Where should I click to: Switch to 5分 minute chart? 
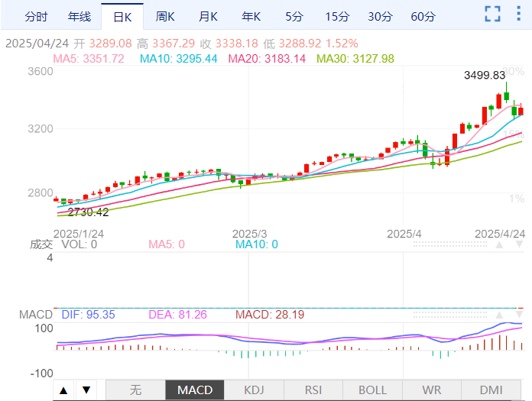click(x=294, y=16)
